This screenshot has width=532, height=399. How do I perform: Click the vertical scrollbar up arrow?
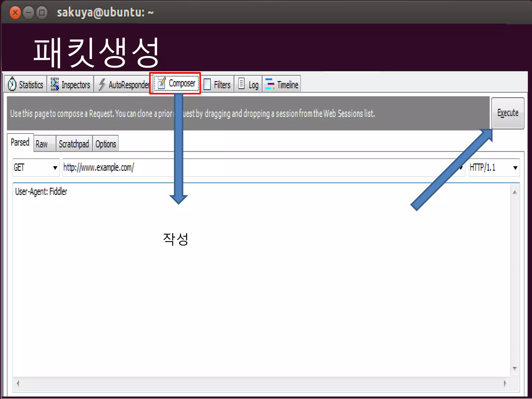pyautogui.click(x=515, y=192)
